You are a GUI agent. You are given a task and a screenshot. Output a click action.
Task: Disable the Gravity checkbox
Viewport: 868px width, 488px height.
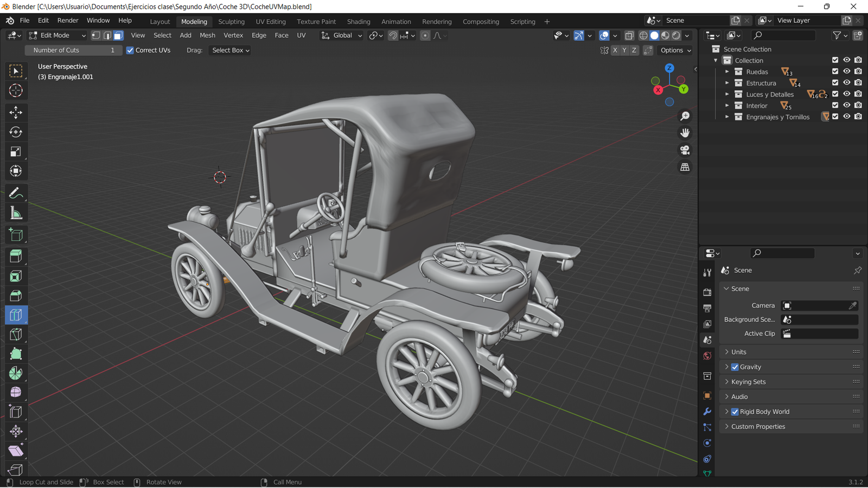click(735, 367)
